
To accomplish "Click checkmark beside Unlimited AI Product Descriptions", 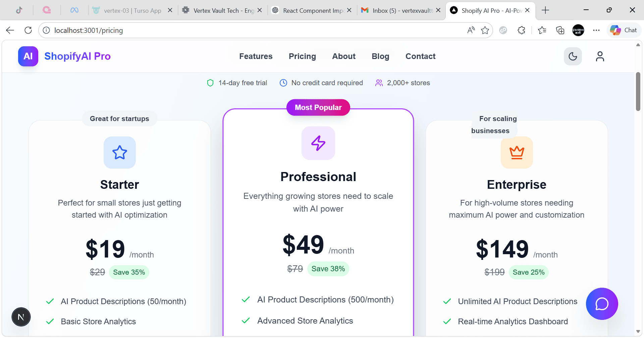I will 447,301.
